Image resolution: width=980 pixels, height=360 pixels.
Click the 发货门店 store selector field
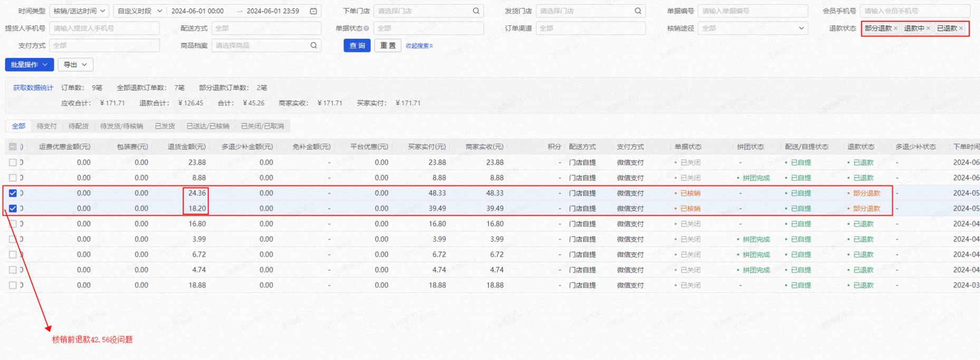(591, 11)
